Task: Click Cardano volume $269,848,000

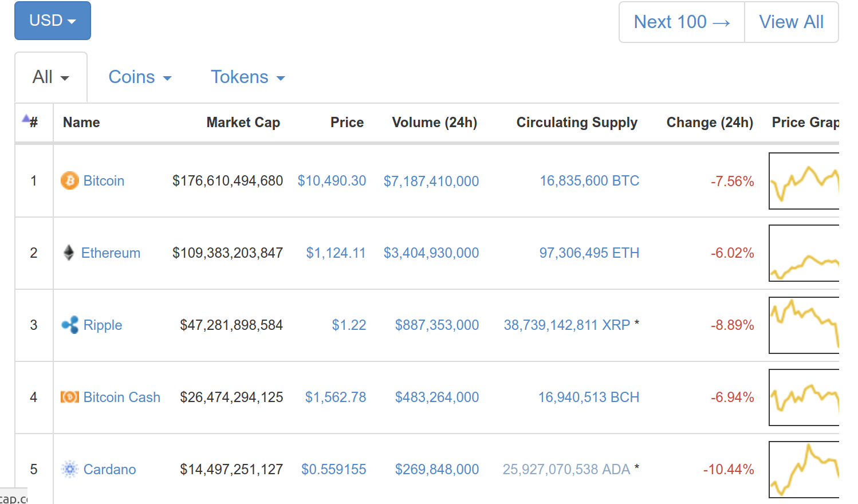Action: tap(437, 470)
